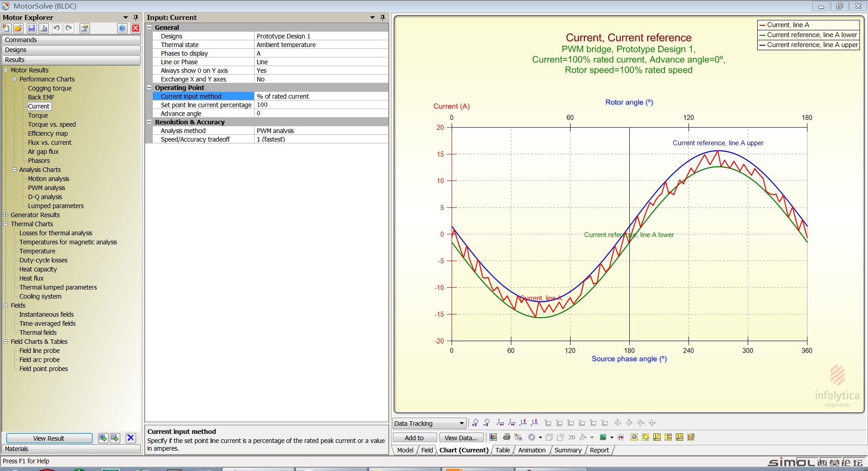Viewport: 868px width, 471px height.
Task: Click the properties export icon in Motor Explorer toolbar
Action: point(85,28)
